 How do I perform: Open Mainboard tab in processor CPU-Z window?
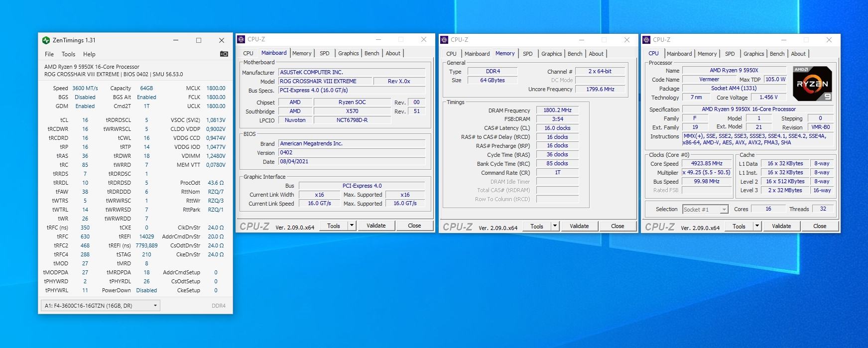679,54
